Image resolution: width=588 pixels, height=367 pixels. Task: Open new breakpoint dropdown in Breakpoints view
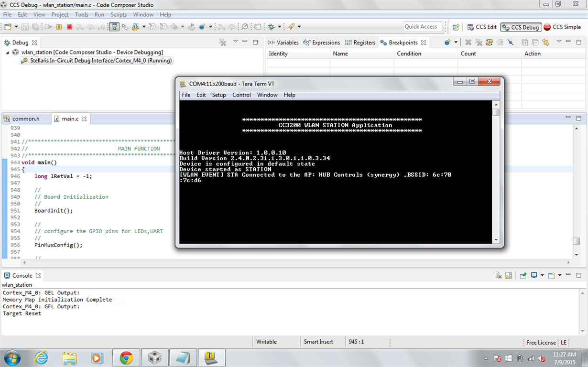click(456, 43)
